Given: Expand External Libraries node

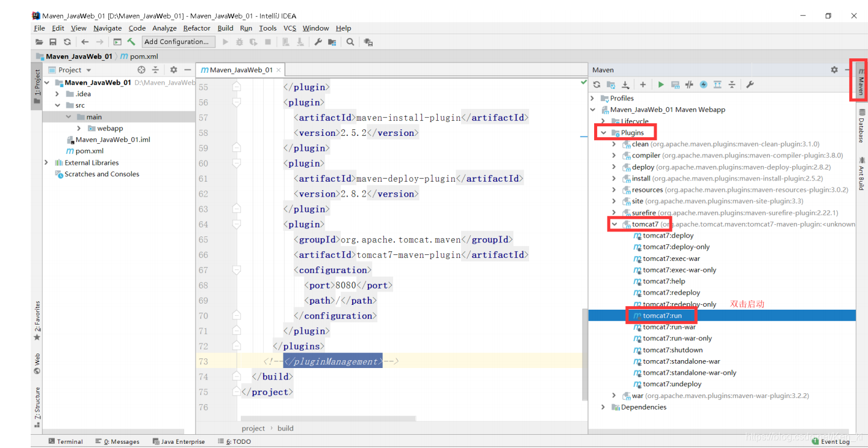Looking at the screenshot, I should [46, 162].
